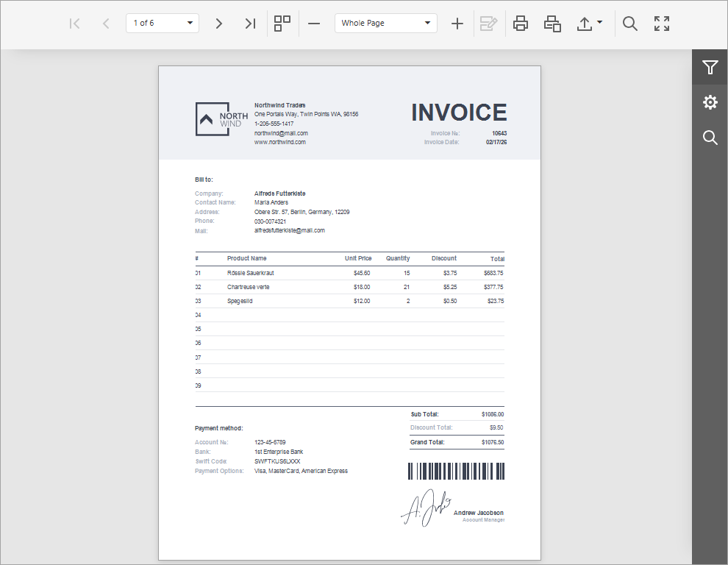Click unit price $18.00
728x565 pixels.
(x=362, y=287)
